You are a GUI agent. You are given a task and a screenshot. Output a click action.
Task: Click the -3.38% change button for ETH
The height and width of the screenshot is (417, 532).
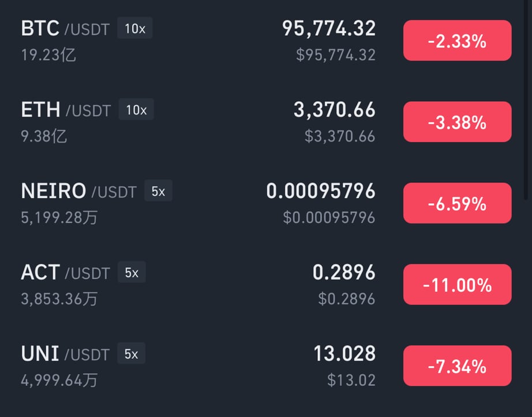coord(458,122)
